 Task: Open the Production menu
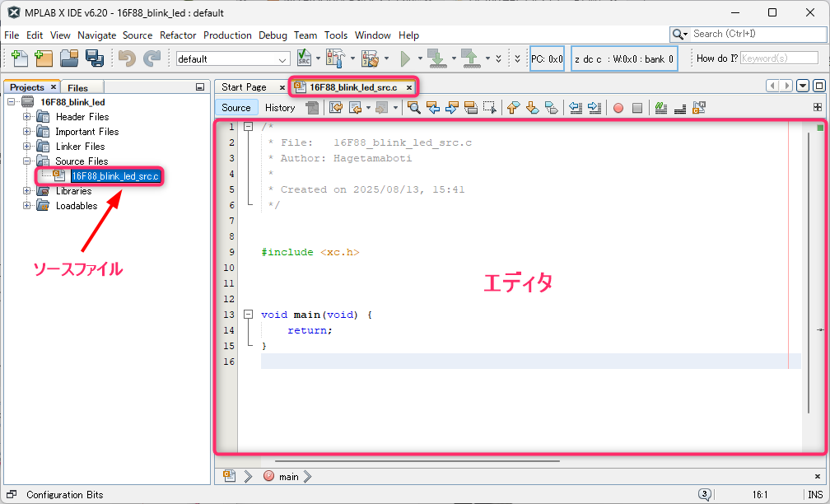pos(227,35)
